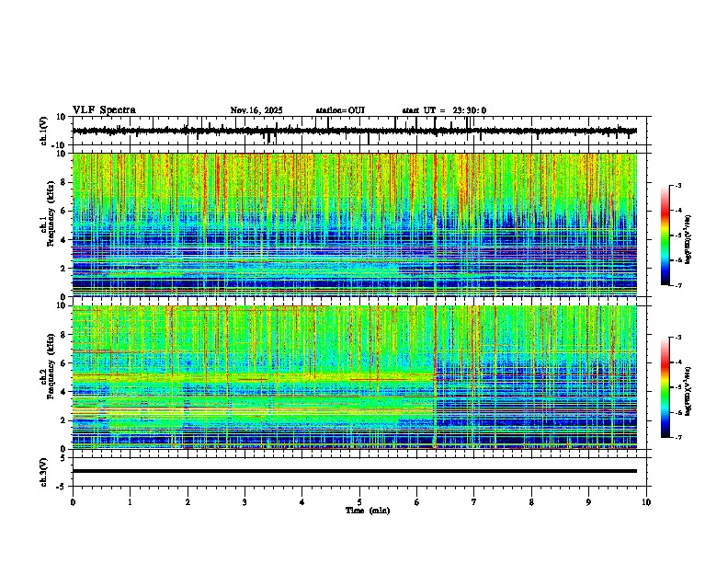Click the thick black ch.3 voltage trace
The height and width of the screenshot is (563, 728).
tap(355, 471)
